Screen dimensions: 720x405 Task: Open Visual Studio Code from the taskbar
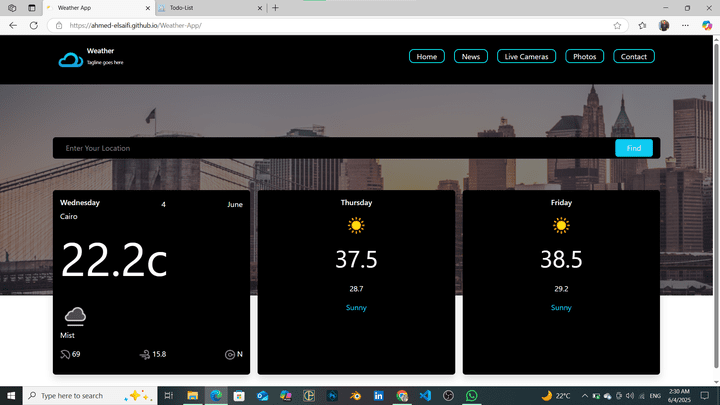425,395
